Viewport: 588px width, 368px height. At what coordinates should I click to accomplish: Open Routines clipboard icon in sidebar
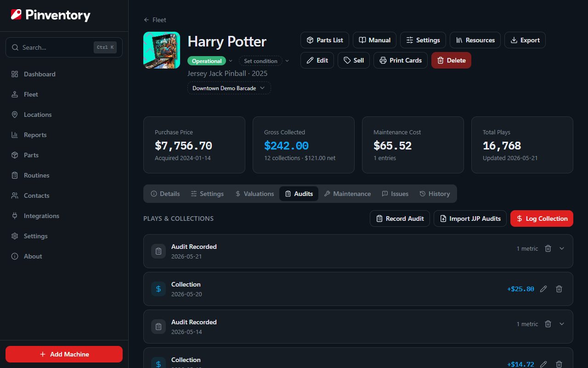tap(15, 175)
